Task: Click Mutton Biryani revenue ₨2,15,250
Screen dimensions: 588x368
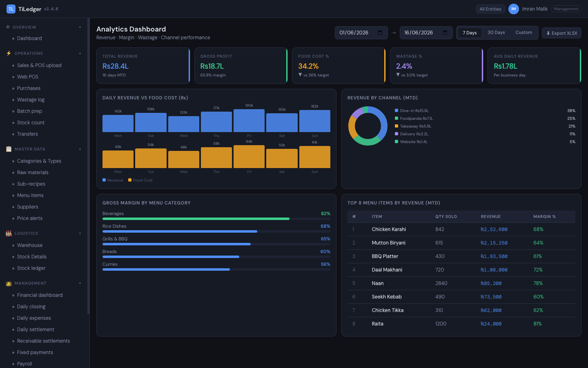Action: pos(494,243)
